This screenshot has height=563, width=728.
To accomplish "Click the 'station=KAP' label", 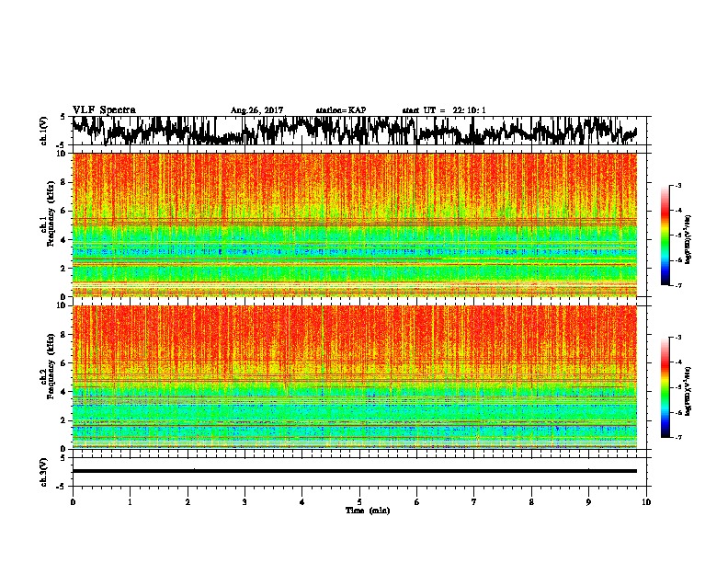I will coord(341,110).
